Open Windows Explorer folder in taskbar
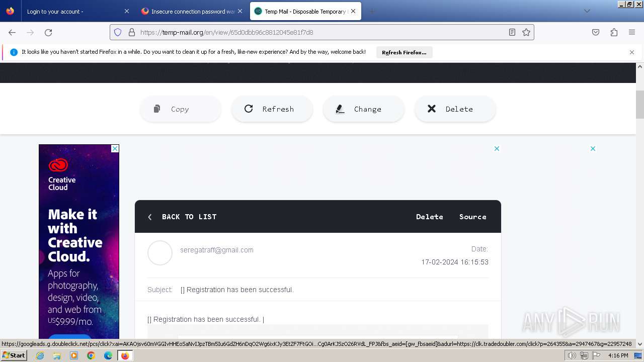This screenshot has width=644, height=362. 57,355
